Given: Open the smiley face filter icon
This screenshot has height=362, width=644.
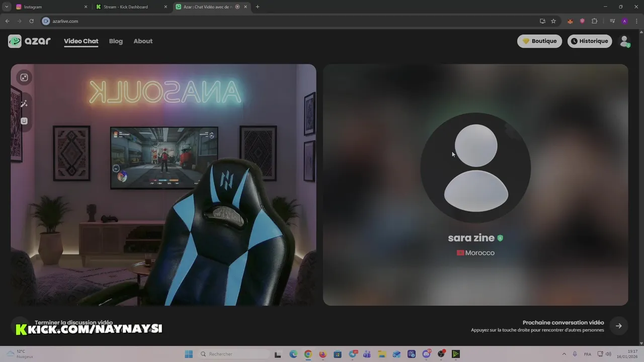Looking at the screenshot, I should [24, 121].
